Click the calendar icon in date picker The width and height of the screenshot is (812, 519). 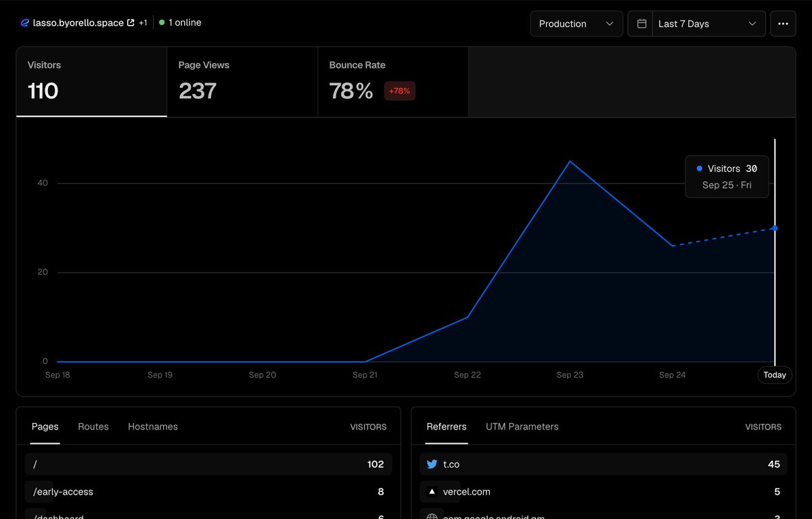(x=641, y=24)
